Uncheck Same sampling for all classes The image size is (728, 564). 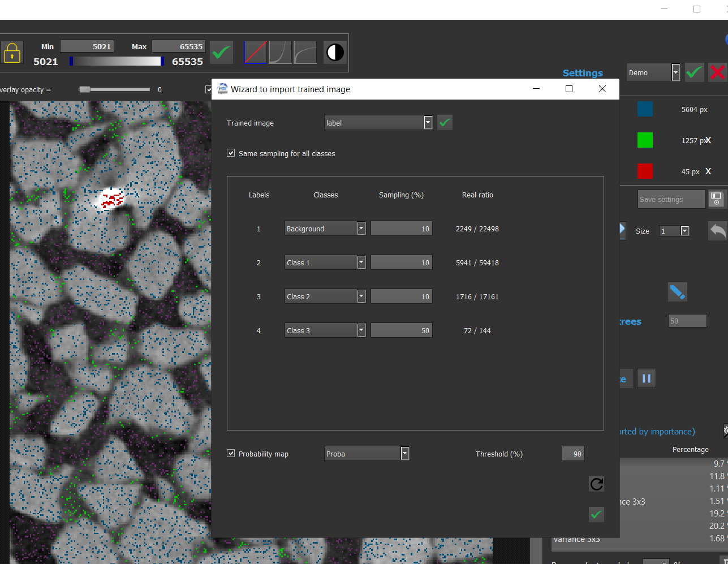(231, 153)
